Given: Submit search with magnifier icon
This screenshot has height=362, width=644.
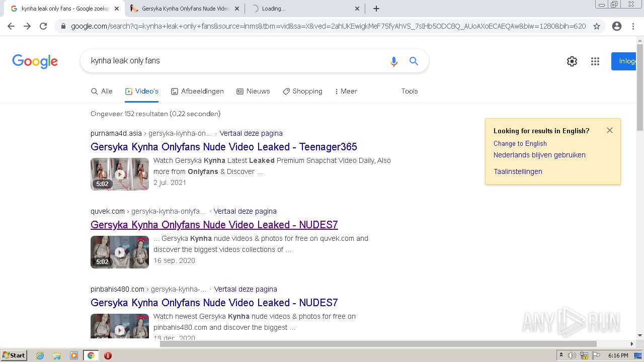Looking at the screenshot, I should coord(414,61).
